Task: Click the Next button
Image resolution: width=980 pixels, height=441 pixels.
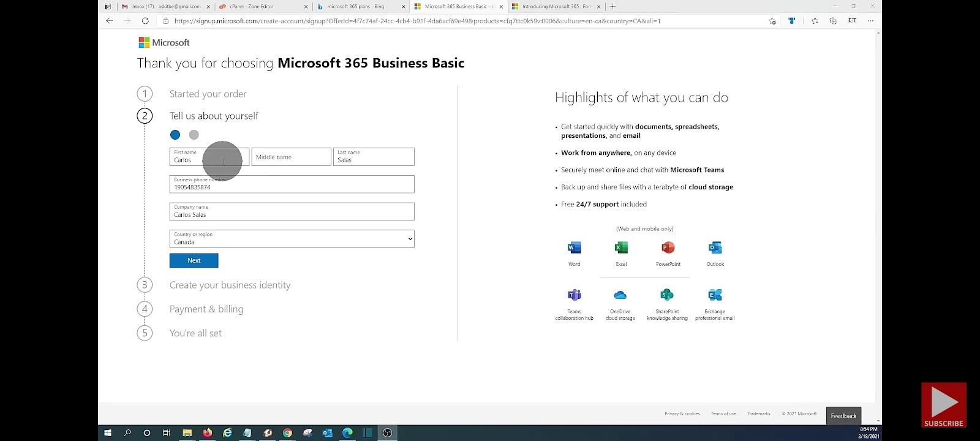Action: [x=194, y=260]
